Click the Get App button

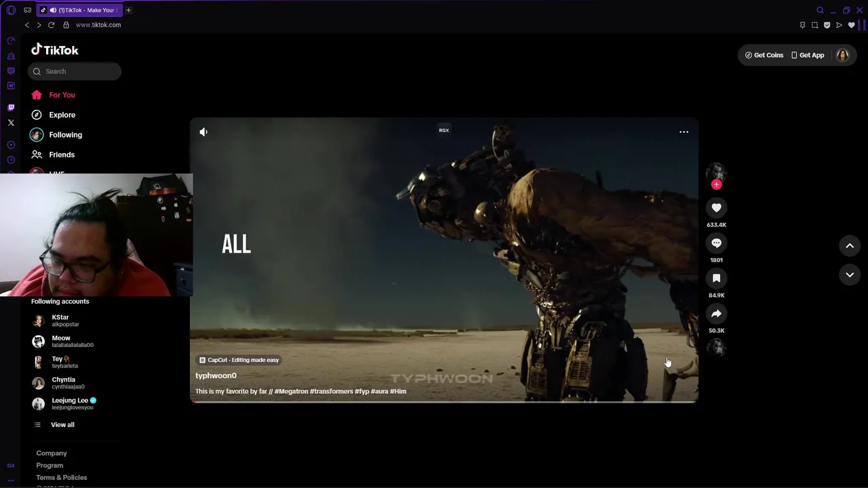(808, 55)
